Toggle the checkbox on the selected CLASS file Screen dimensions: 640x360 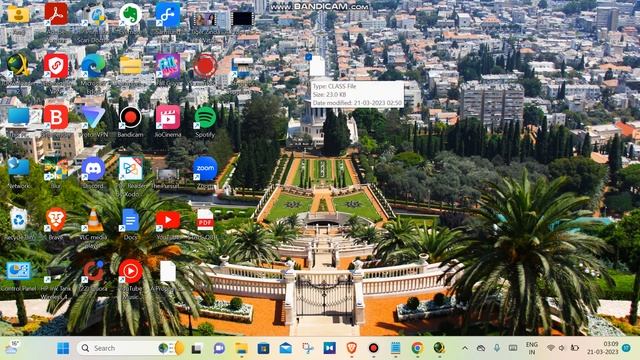[309, 57]
